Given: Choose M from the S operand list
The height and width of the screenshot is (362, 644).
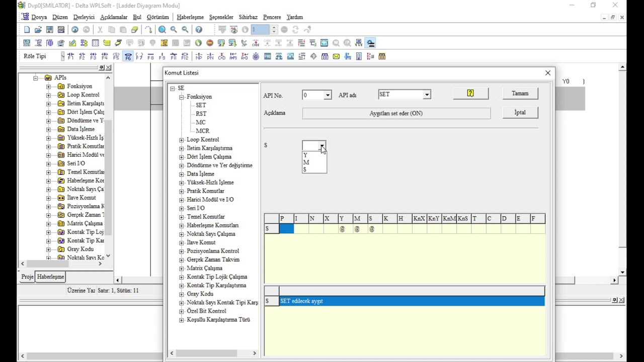Looking at the screenshot, I should click(306, 162).
